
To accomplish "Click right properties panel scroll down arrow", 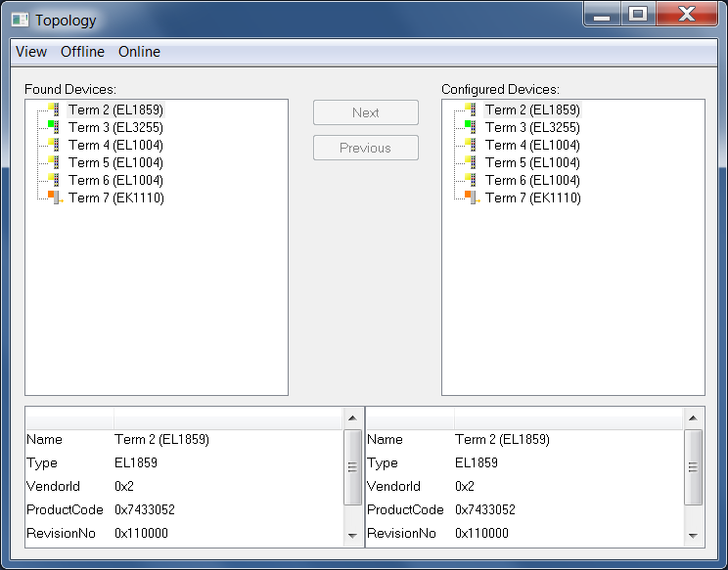I will pos(693,536).
